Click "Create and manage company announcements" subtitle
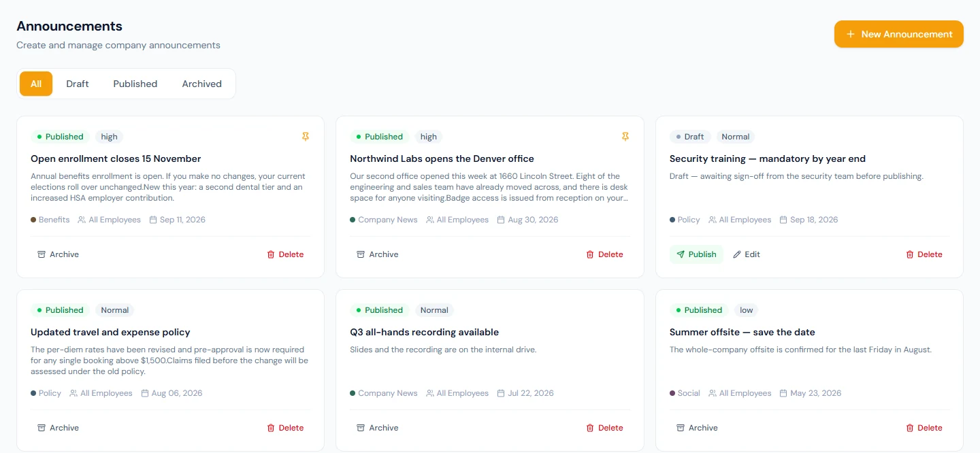Image resolution: width=980 pixels, height=453 pixels. 118,46
